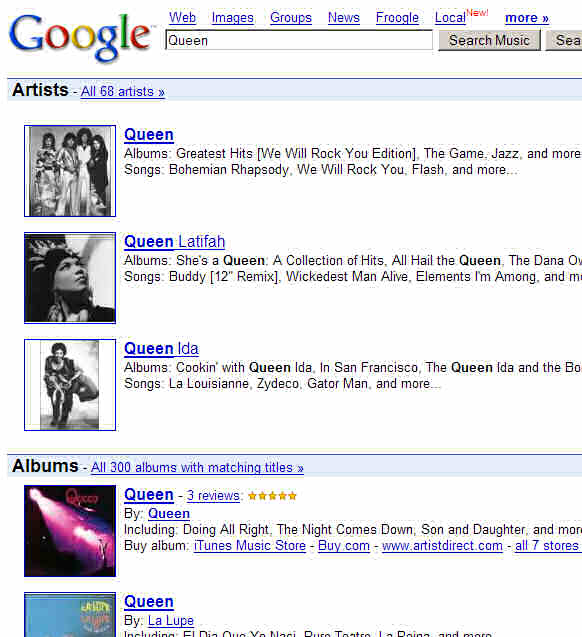Image resolution: width=582 pixels, height=637 pixels.
Task: Select the 'Songs: Bohemian Rhapsody' text line
Action: coord(321,169)
